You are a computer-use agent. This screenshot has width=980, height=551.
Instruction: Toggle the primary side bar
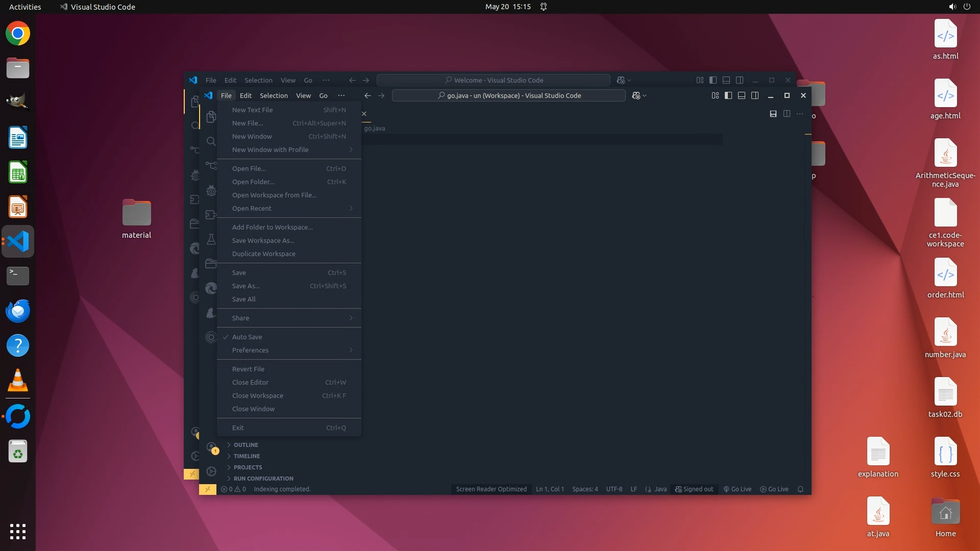tap(728, 95)
